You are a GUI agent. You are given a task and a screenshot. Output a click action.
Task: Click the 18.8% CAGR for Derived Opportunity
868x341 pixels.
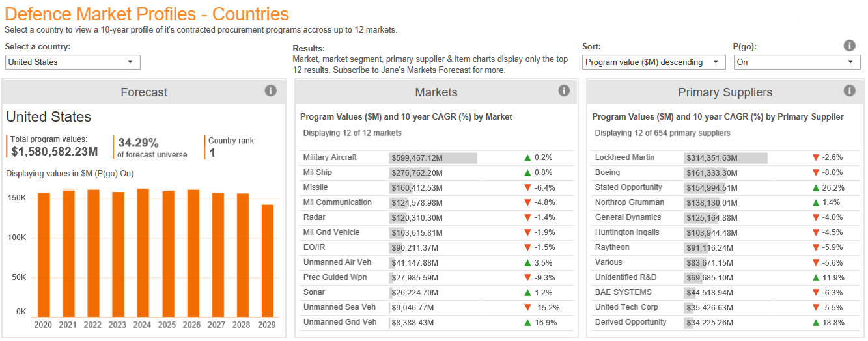coord(834,322)
